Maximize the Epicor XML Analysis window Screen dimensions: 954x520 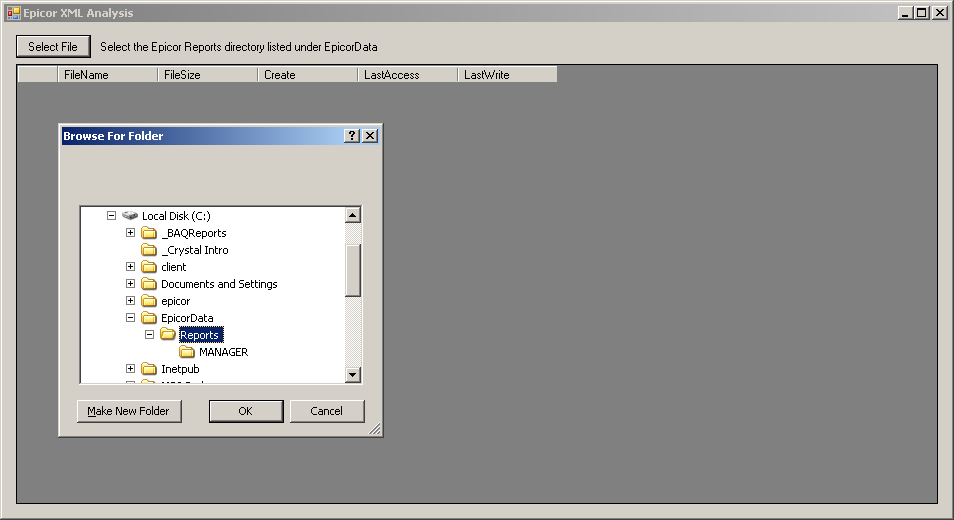point(922,13)
